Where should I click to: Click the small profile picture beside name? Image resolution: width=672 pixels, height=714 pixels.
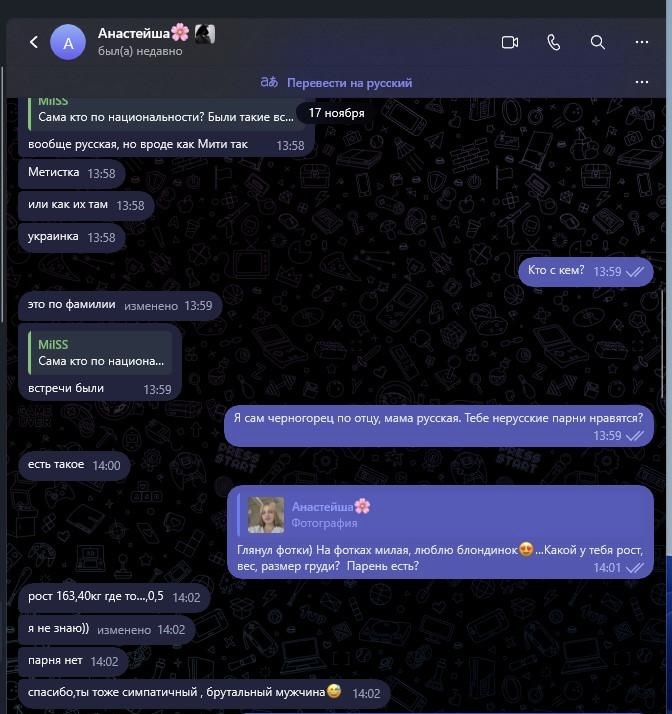pyautogui.click(x=204, y=34)
